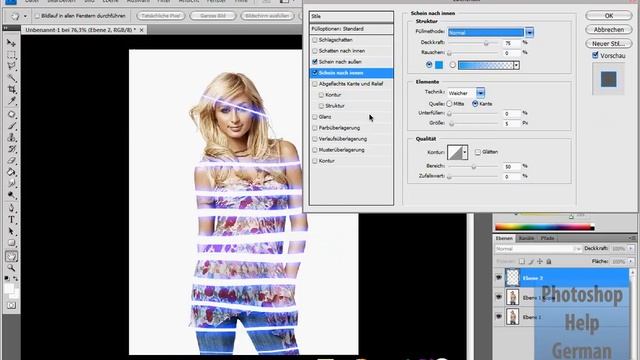This screenshot has height=360, width=640.
Task: Select Fülloptionen: Standard in style list
Action: 351,29
